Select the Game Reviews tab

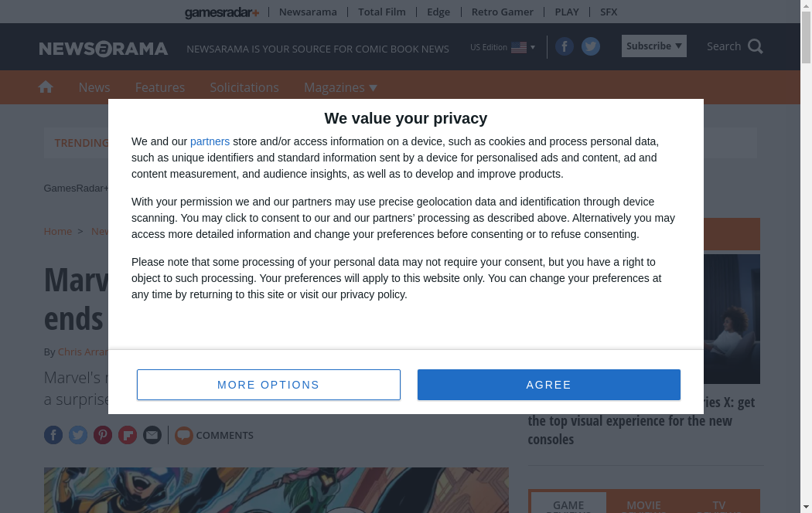pyautogui.click(x=568, y=505)
